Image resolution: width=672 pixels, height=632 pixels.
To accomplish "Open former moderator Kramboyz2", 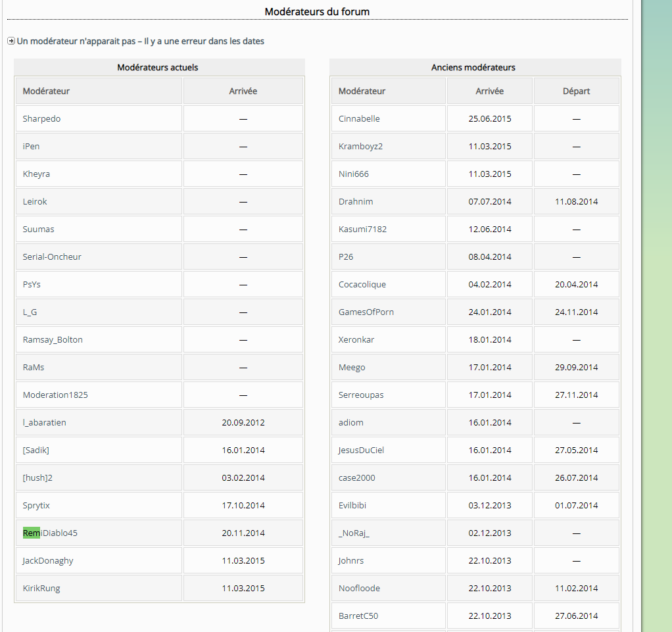I will [x=360, y=146].
